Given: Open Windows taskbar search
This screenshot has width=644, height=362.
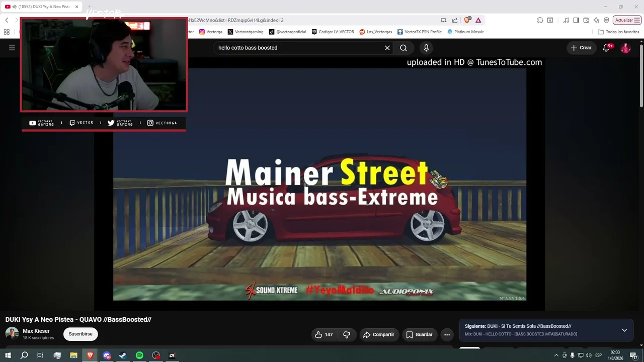Looking at the screenshot, I should [24, 355].
